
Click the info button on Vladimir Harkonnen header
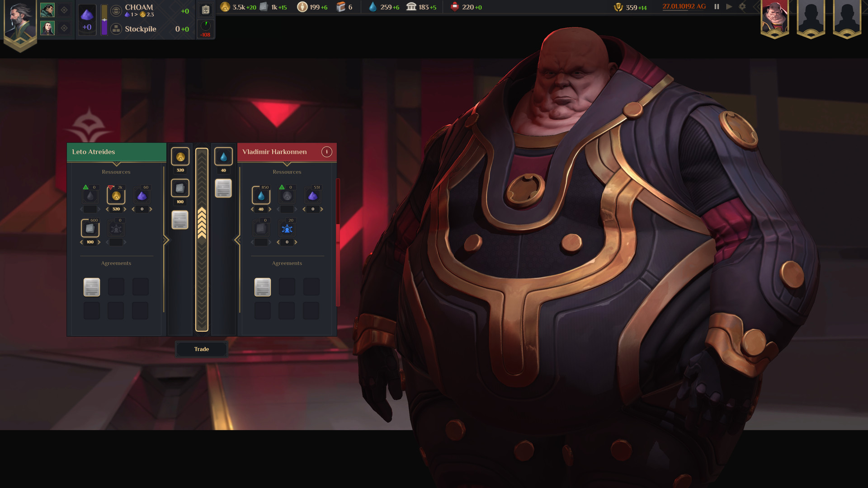(327, 152)
